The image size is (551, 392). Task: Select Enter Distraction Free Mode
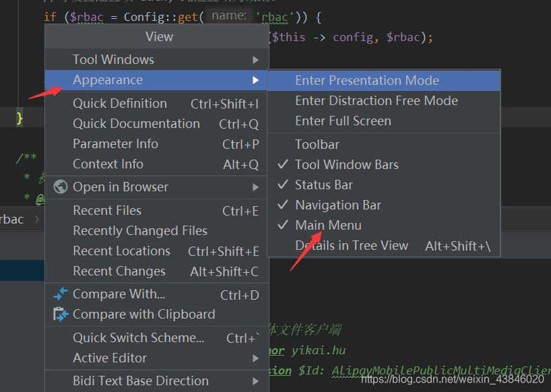384,101
